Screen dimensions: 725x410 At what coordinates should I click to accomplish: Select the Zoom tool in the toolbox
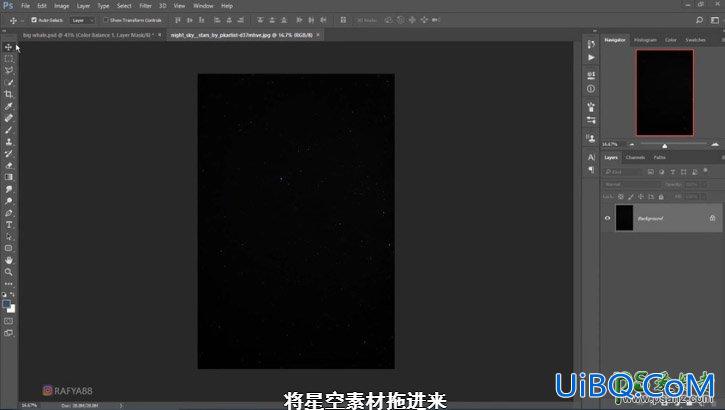tap(8, 272)
